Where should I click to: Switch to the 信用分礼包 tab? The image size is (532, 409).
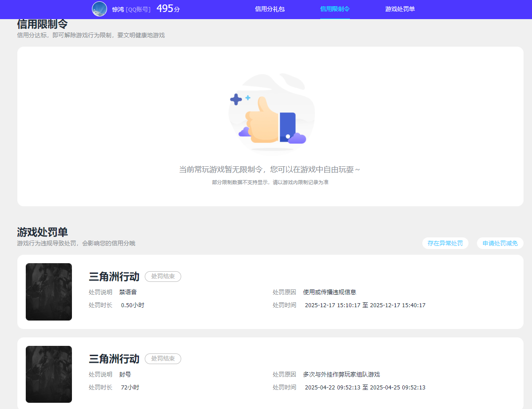click(270, 9)
